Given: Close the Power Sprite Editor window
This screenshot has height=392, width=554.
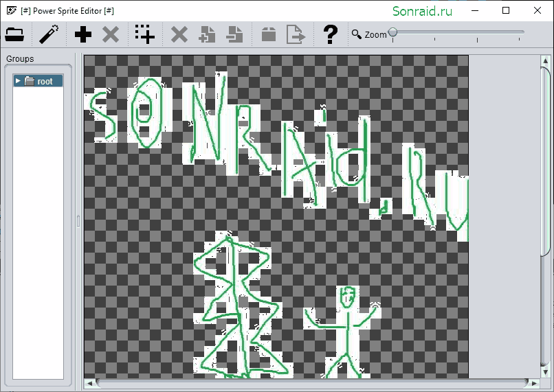Looking at the screenshot, I should 538,10.
